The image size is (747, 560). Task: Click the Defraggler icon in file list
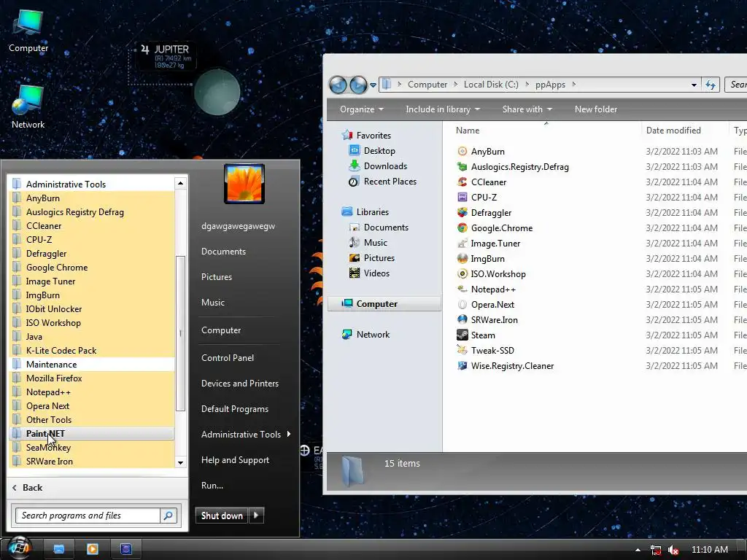coord(462,212)
